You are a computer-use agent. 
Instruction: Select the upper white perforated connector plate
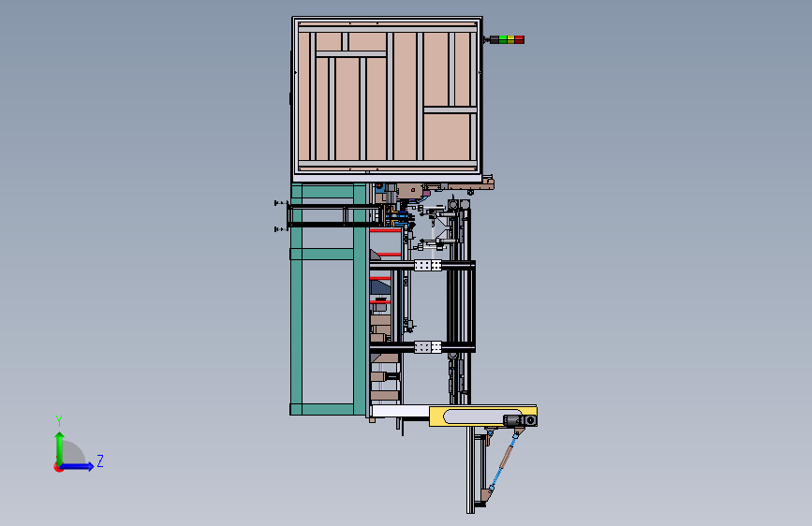428,265
